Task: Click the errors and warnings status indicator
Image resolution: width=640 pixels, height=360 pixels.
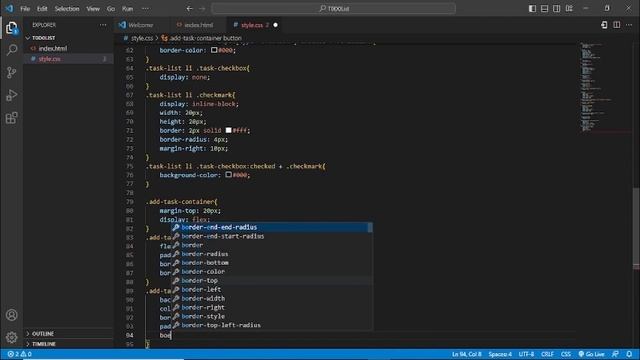Action: coord(19,354)
